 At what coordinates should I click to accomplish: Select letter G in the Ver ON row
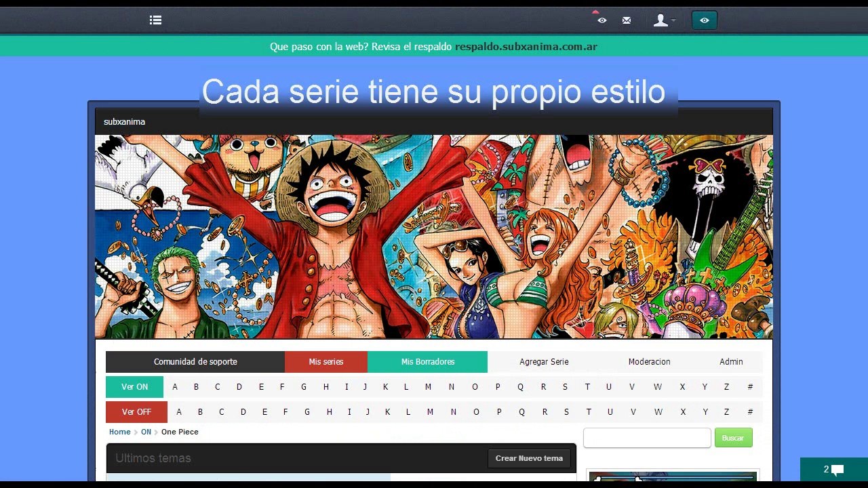click(x=304, y=387)
